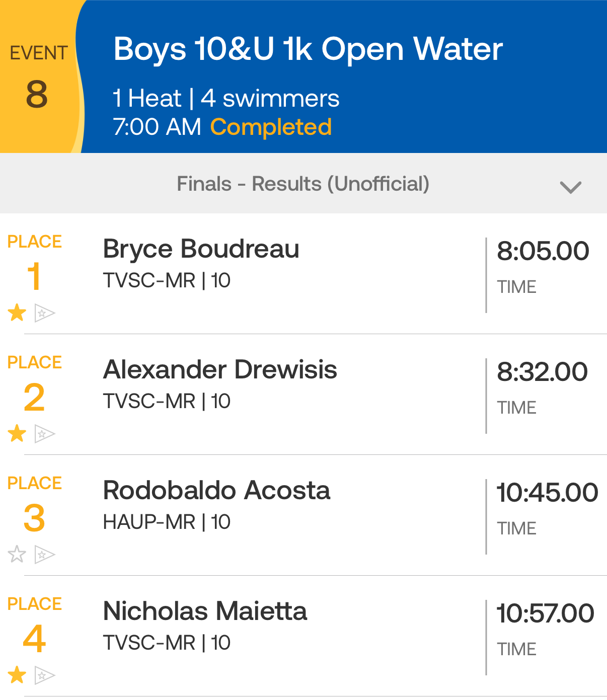Tap the Boys 10&U 1k Open Water title
Viewport: 607px width, 700px height.
point(308,49)
